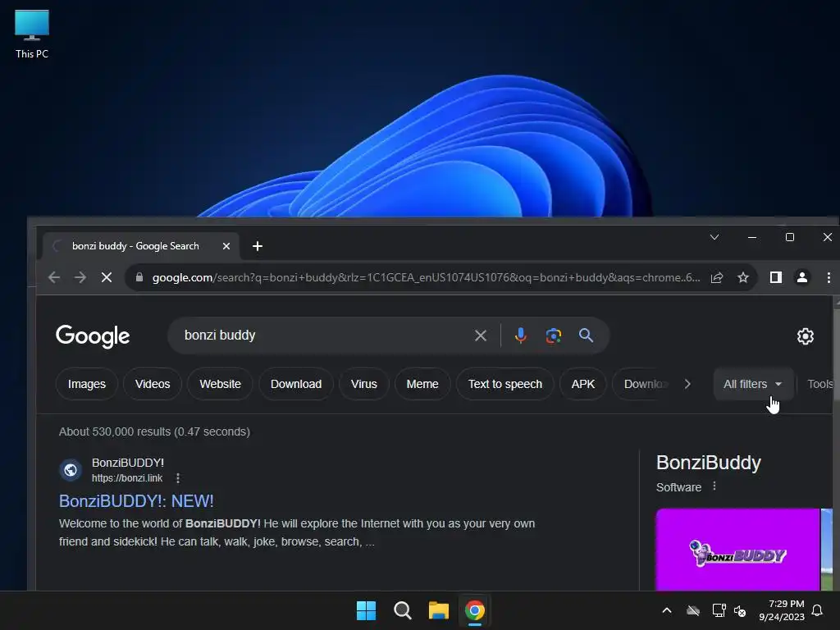This screenshot has height=630, width=840.
Task: Select the Images filter chip
Action: [x=87, y=384]
